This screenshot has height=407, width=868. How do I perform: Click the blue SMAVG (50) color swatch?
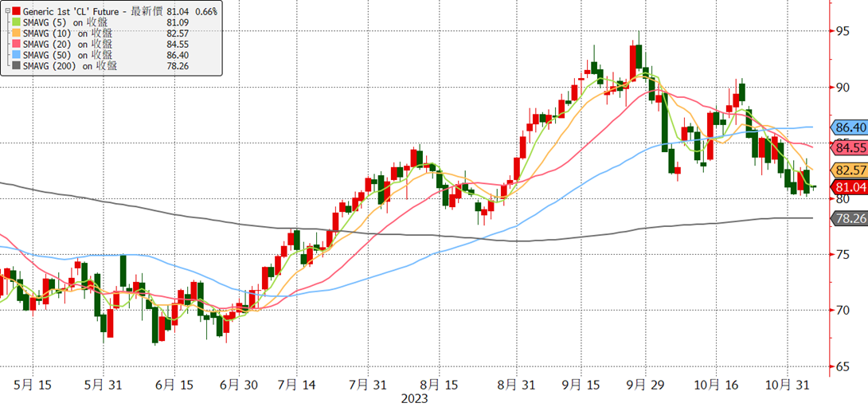(x=16, y=56)
